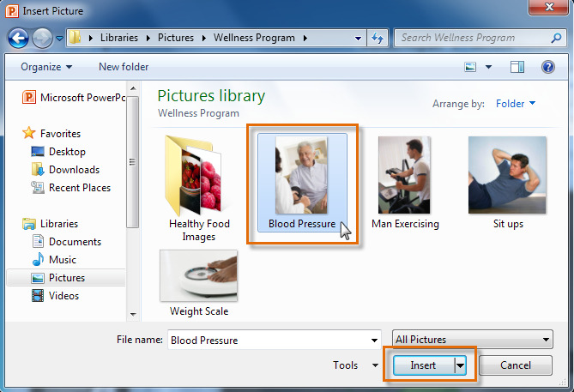The image size is (574, 392).
Task: Open the Music library
Action: tap(63, 260)
